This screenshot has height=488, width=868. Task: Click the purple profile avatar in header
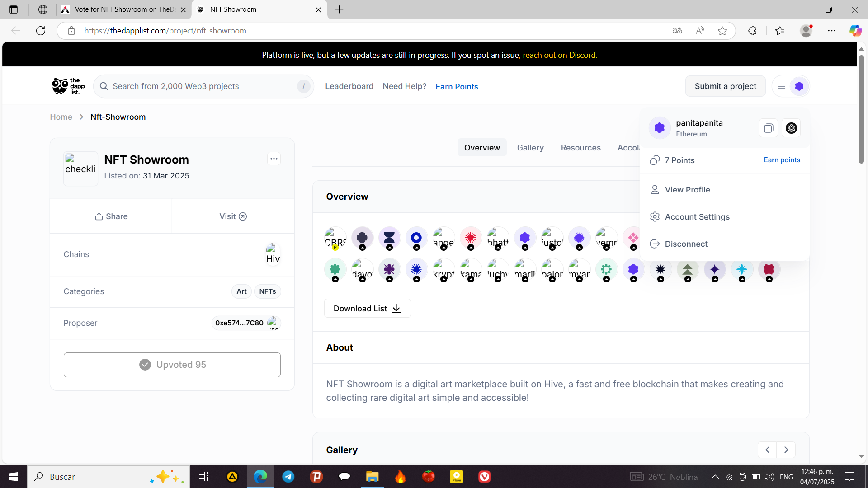click(x=799, y=86)
